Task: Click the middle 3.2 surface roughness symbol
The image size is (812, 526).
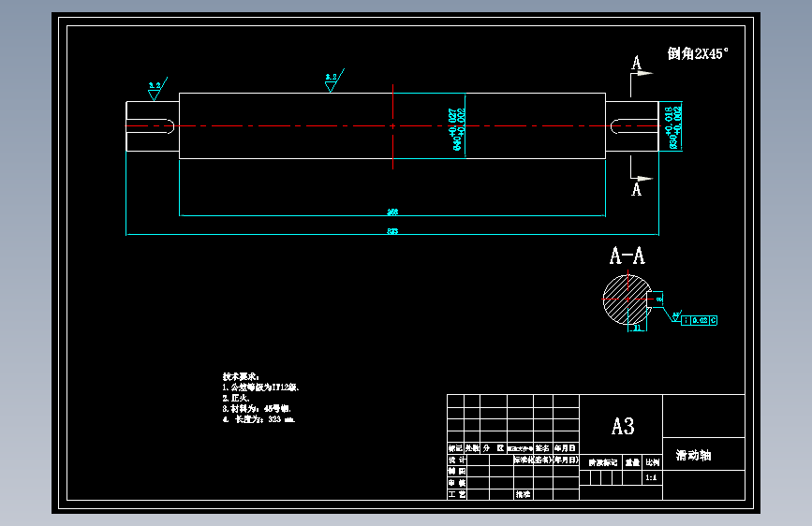Action: tap(334, 80)
